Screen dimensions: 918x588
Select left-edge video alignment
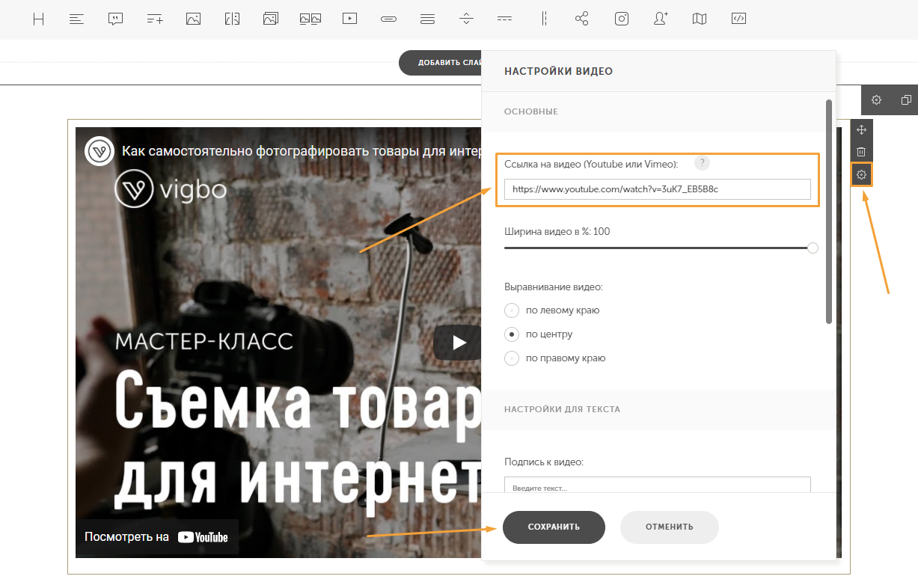(x=512, y=310)
